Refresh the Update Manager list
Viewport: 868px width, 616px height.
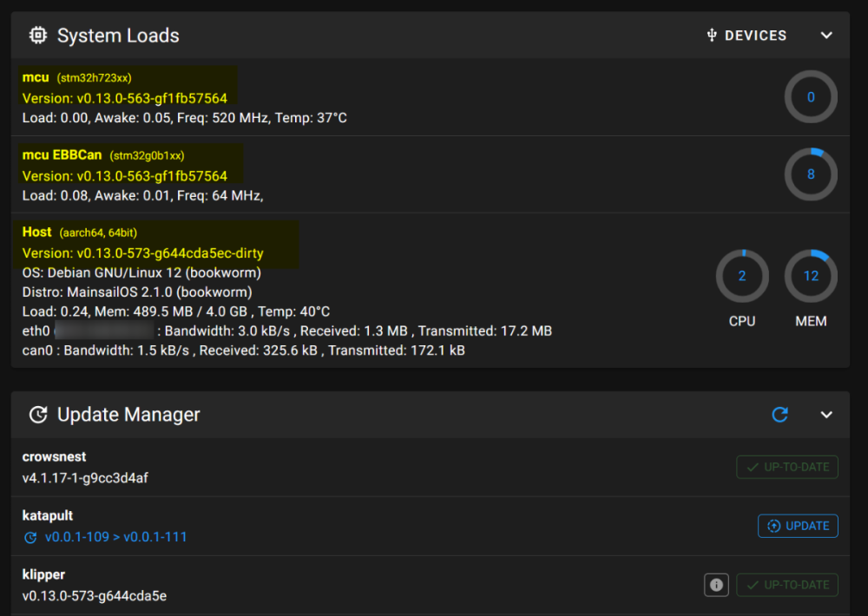pos(780,415)
